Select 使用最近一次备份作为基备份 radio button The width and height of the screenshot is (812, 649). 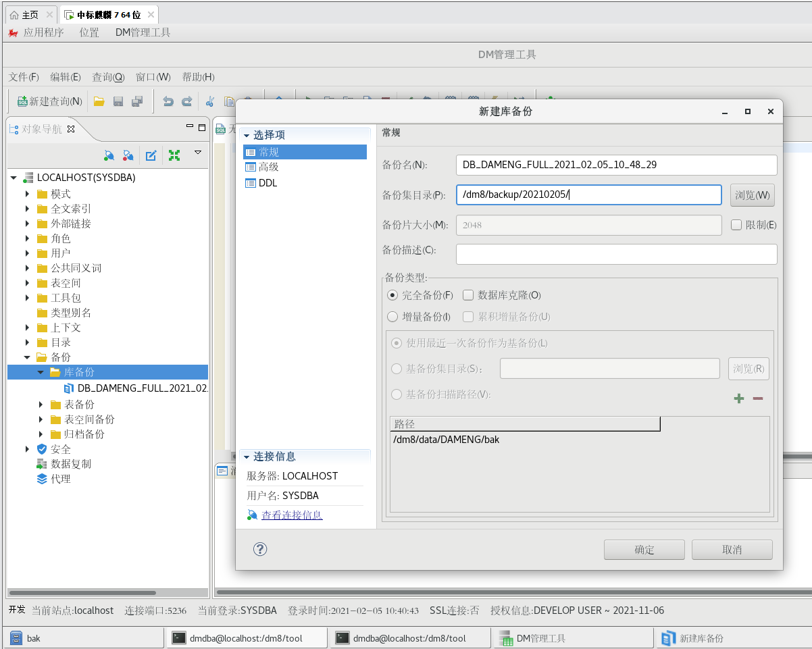(397, 343)
